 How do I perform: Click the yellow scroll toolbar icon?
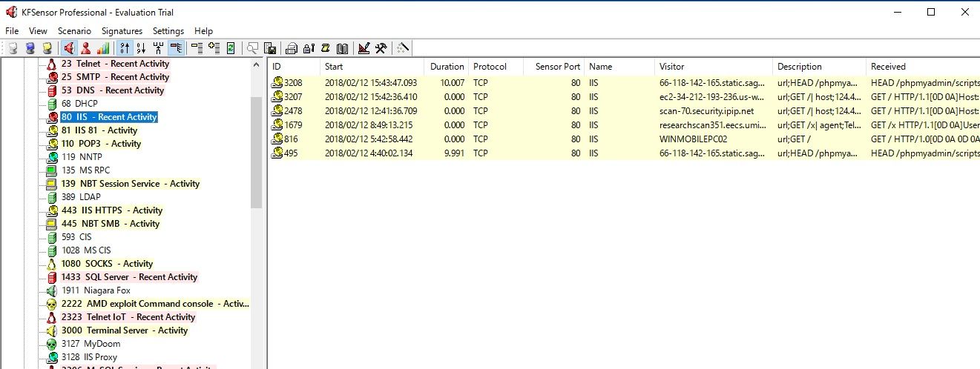326,48
